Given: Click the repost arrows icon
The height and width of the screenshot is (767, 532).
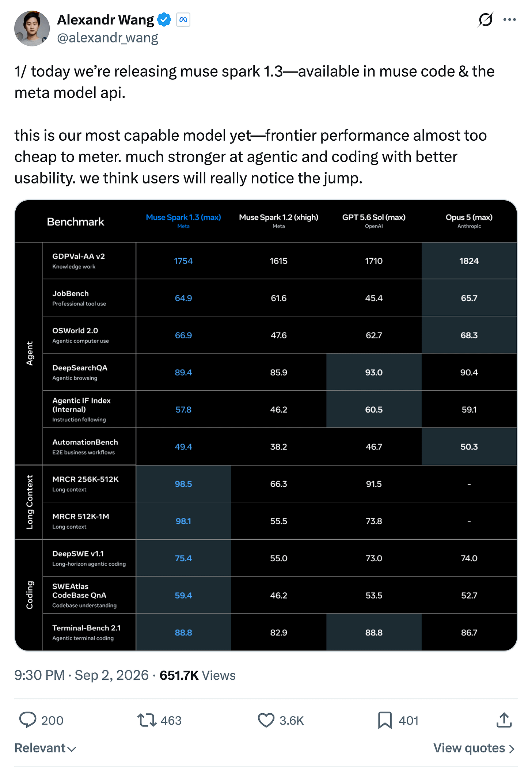Looking at the screenshot, I should [x=147, y=720].
